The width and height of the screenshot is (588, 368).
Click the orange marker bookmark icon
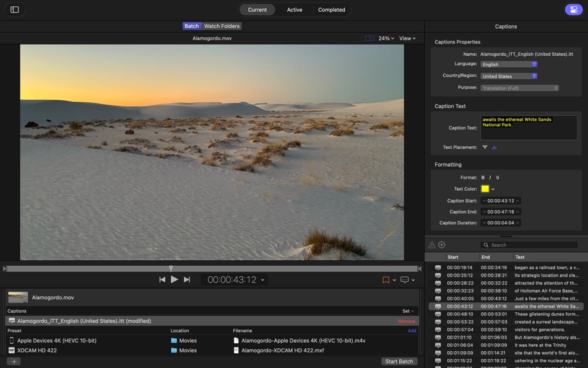(x=386, y=280)
